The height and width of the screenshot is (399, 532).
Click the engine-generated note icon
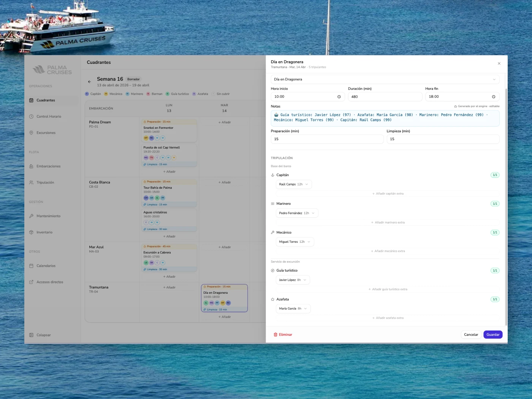coord(456,106)
